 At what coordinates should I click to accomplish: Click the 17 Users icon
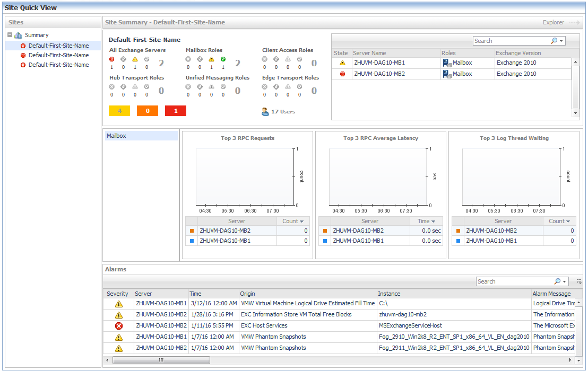point(265,112)
